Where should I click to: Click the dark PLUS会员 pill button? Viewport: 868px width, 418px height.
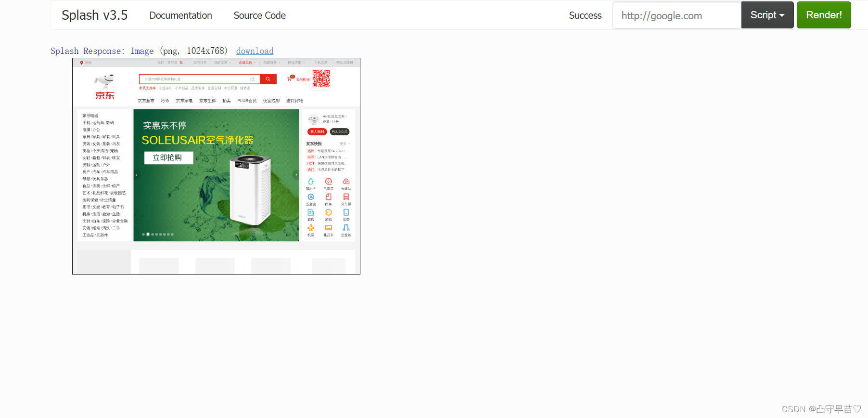click(x=340, y=131)
